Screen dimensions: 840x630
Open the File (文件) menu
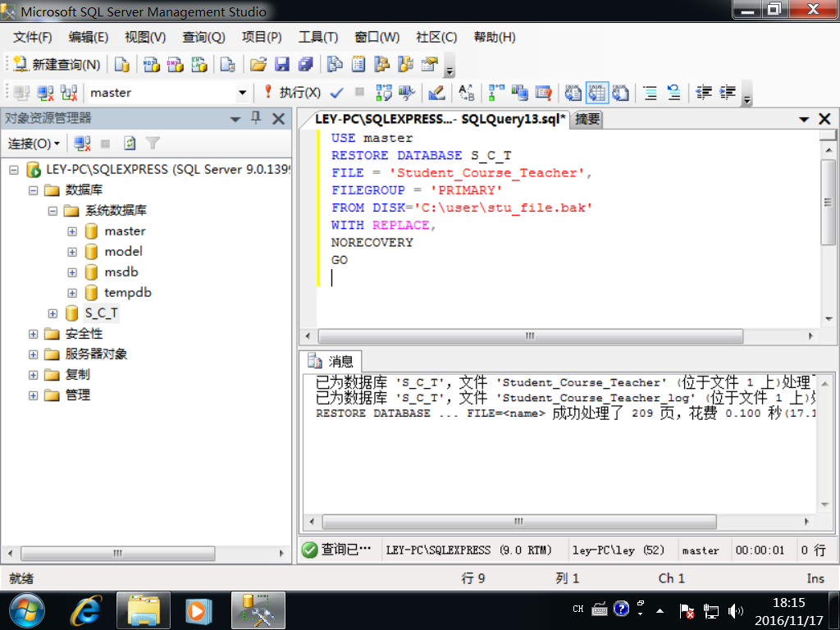point(33,37)
